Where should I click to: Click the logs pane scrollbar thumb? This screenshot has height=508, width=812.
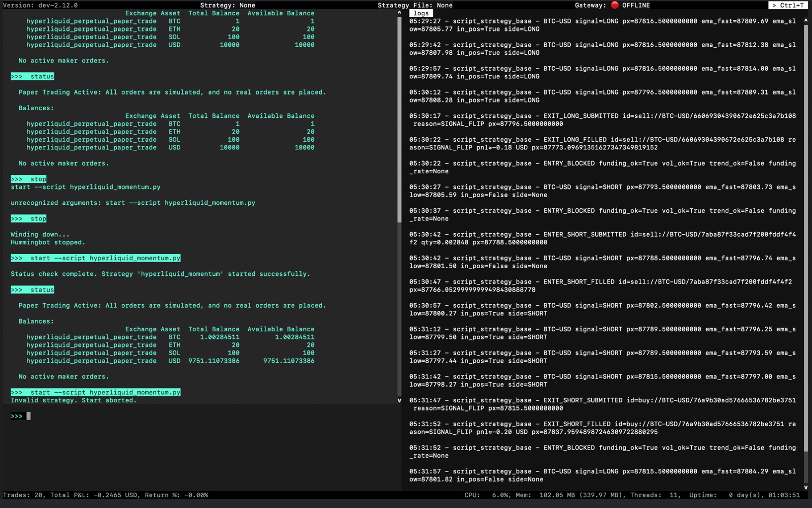[806, 239]
